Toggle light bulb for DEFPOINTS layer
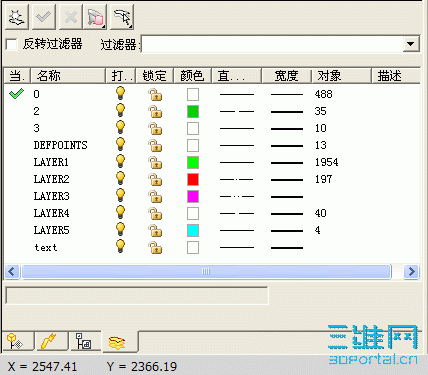The image size is (428, 375). click(x=120, y=144)
